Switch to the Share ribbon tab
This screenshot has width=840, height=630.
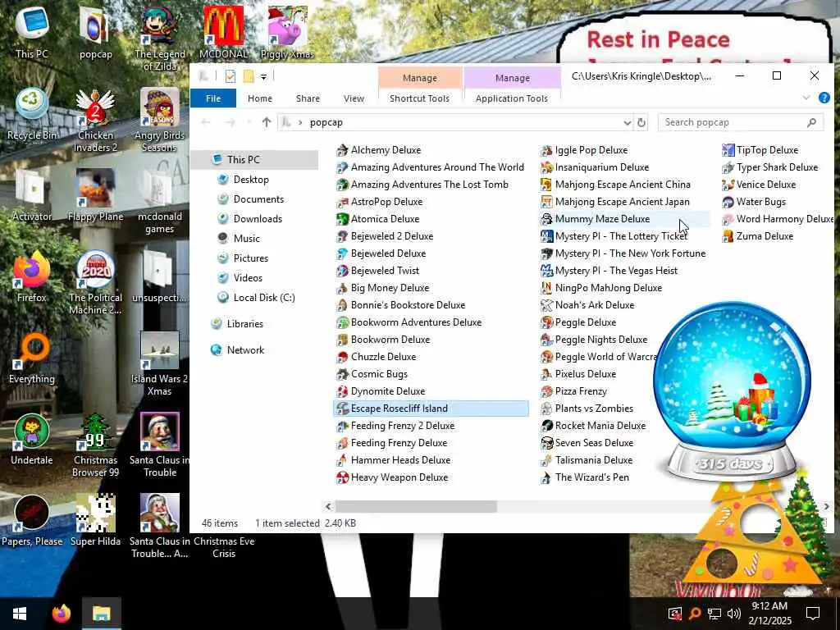click(x=308, y=98)
